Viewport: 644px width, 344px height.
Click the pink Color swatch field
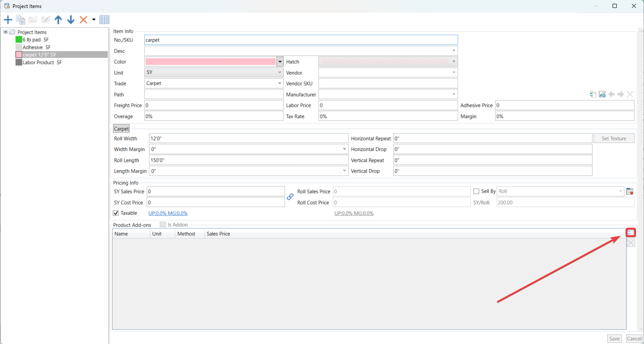pyautogui.click(x=210, y=62)
